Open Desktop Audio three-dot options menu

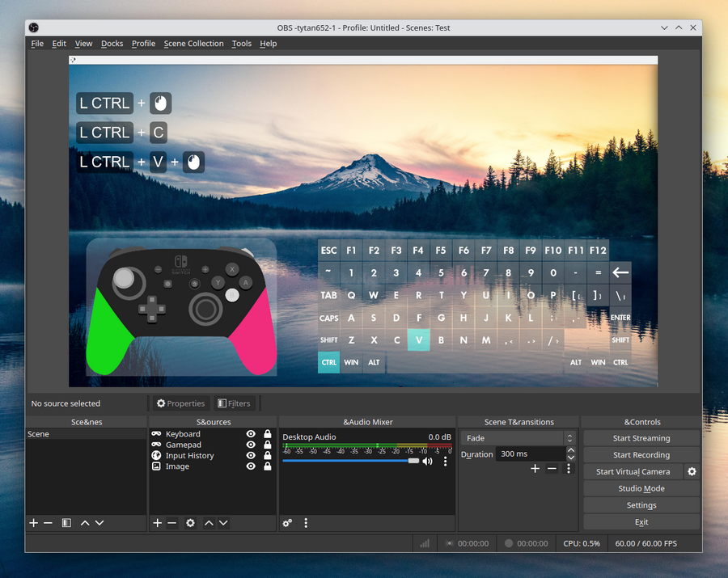[x=445, y=461]
